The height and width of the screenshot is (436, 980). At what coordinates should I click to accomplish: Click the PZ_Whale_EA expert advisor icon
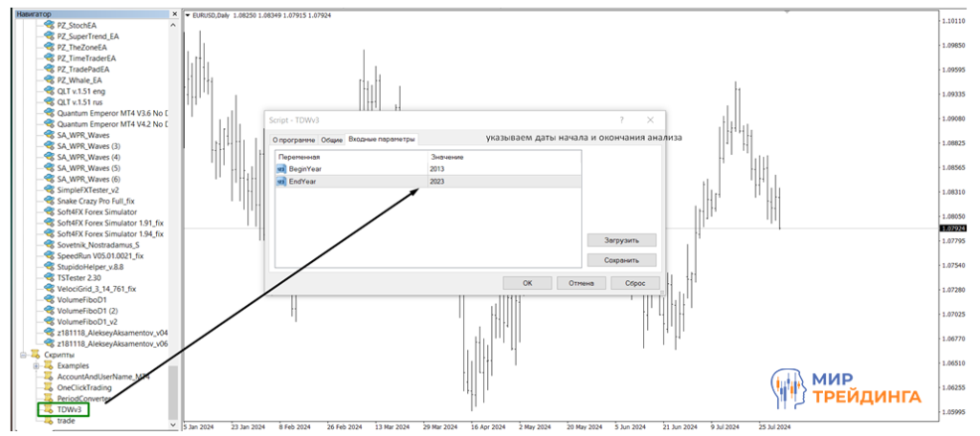click(50, 80)
